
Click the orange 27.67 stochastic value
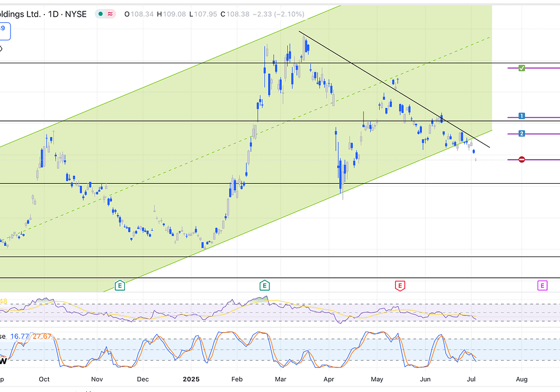coord(42,337)
